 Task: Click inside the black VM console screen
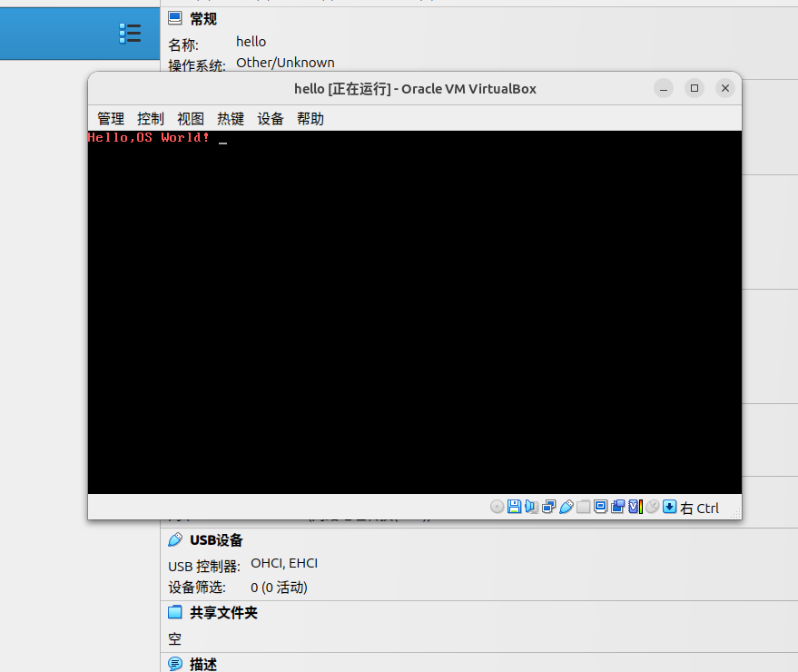coord(413,318)
